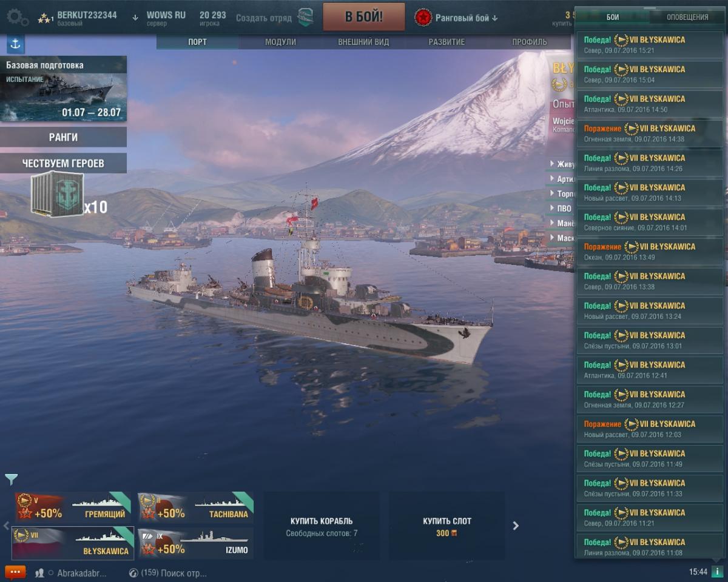This screenshot has width=728, height=582.
Task: Expand the ПВО parameter section
Action: pos(561,209)
